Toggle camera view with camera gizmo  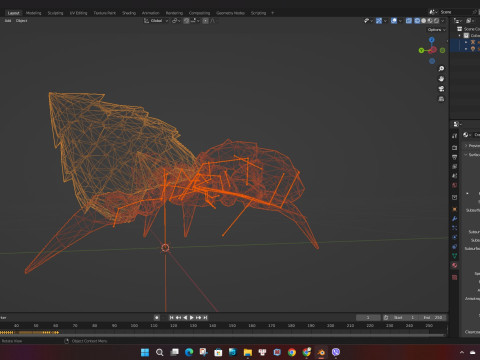[441, 89]
